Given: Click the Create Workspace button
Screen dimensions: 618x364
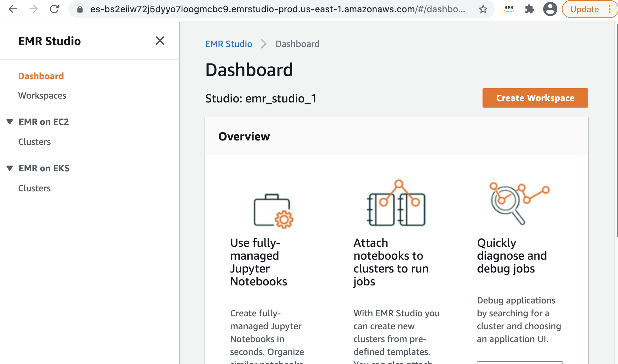Looking at the screenshot, I should click(535, 98).
